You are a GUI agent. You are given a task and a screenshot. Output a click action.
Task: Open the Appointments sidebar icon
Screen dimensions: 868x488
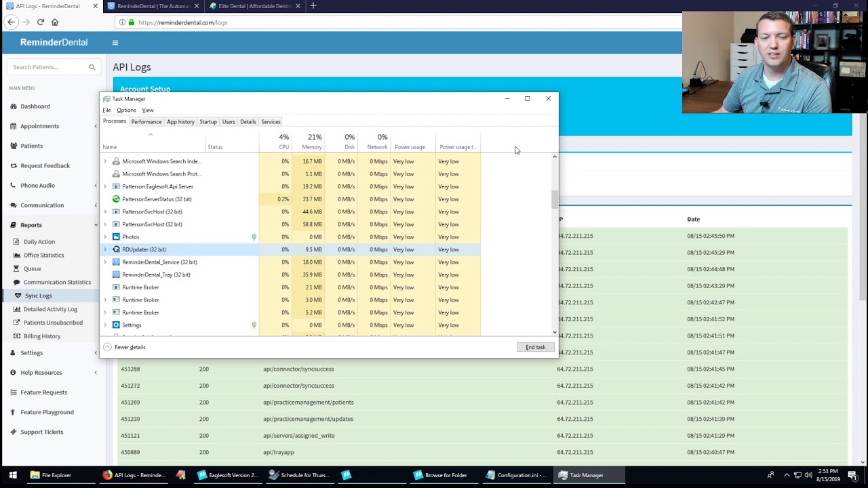click(x=14, y=126)
